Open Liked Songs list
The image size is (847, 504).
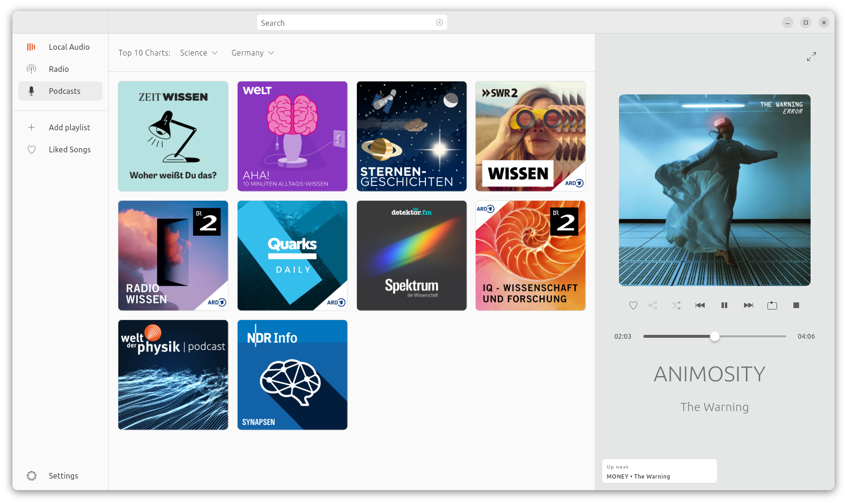pyautogui.click(x=60, y=149)
